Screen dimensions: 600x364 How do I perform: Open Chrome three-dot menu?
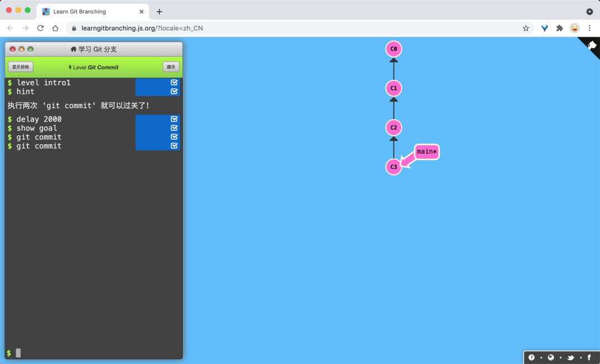pos(589,28)
